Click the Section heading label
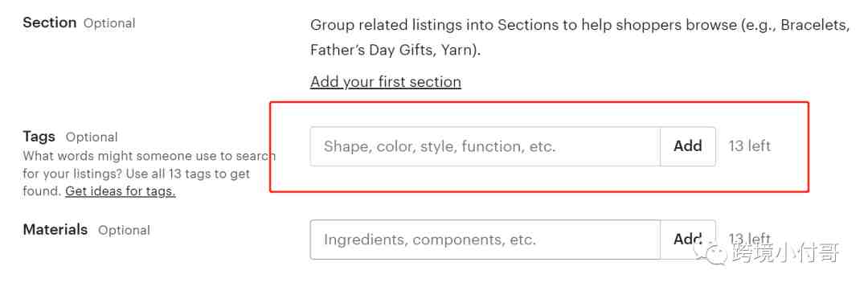The height and width of the screenshot is (291, 868). point(50,23)
